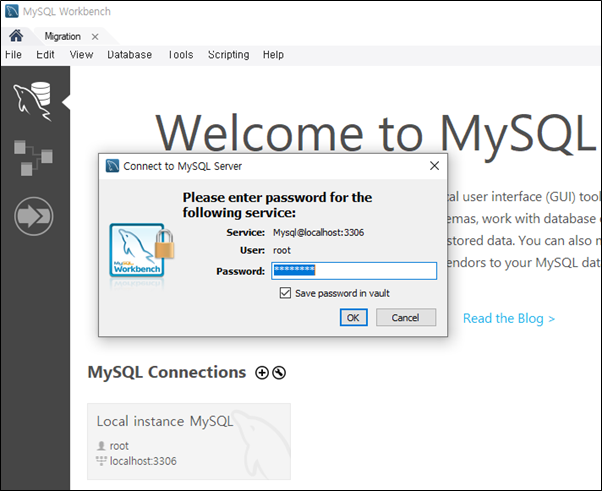Image resolution: width=602 pixels, height=491 pixels.
Task: Click the MySQL Connections heading
Action: click(x=167, y=372)
